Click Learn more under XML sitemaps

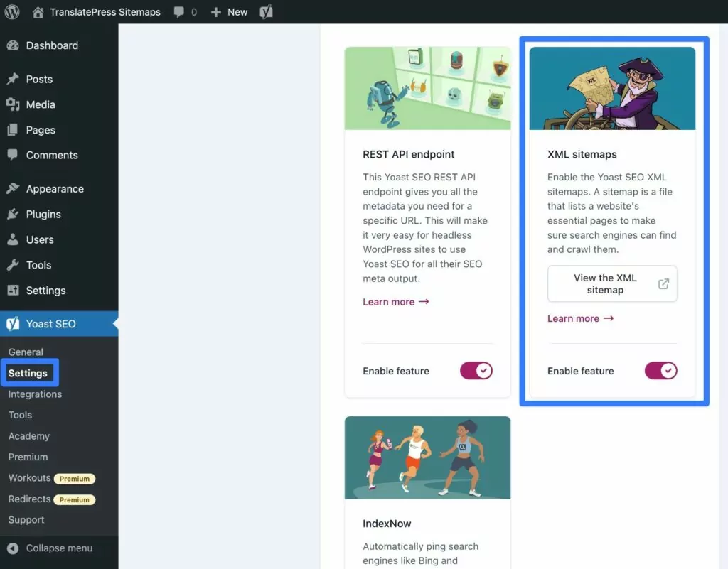[x=580, y=318]
